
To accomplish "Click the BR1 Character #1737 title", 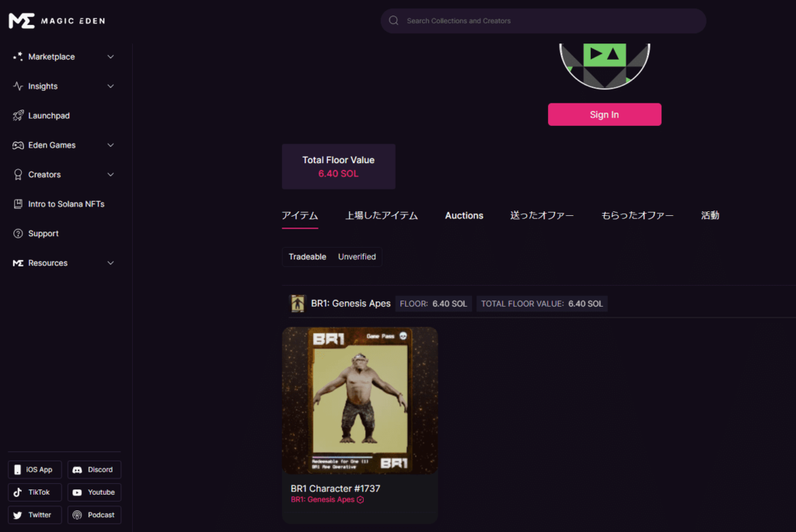I will [x=335, y=489].
